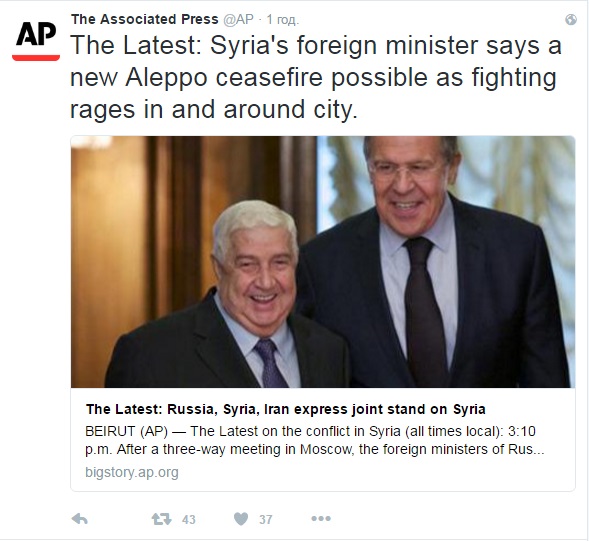The image size is (589, 541).
Task: Click the globe icon on the tweet
Action: (x=571, y=20)
